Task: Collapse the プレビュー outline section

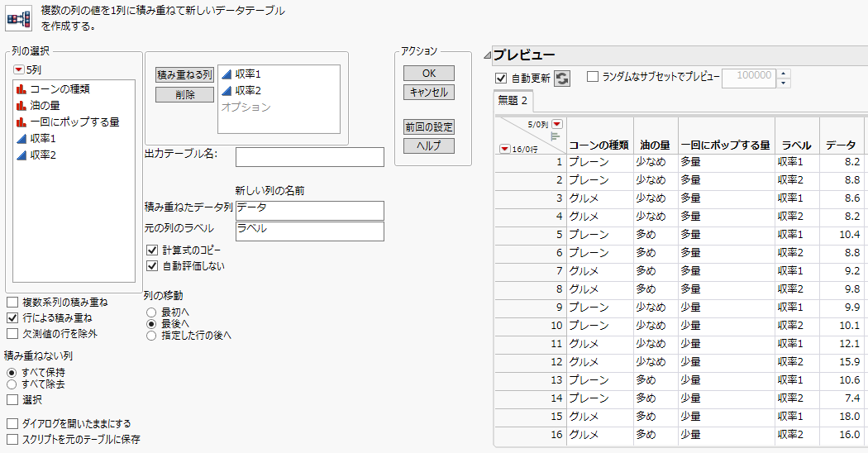Action: [x=488, y=55]
